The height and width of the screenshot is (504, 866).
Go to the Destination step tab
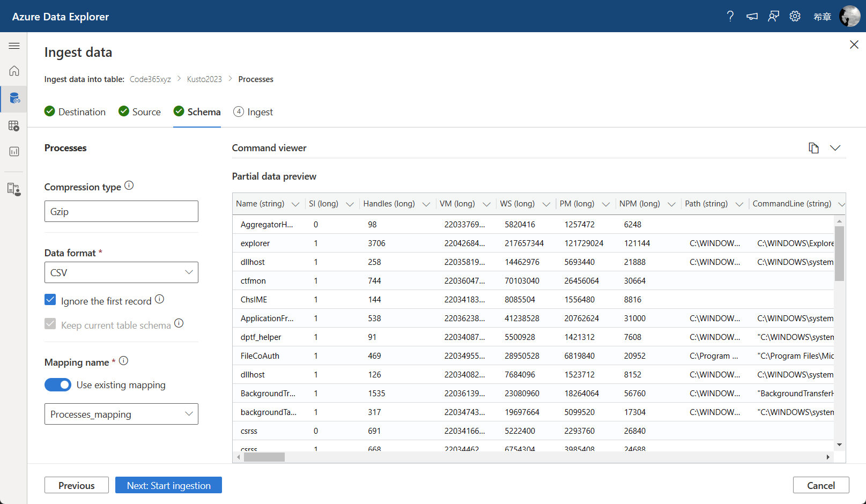click(x=75, y=112)
